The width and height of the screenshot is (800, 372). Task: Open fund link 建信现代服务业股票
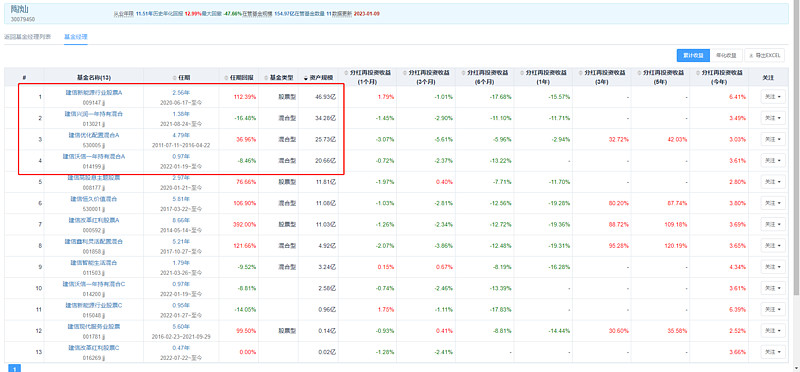pyautogui.click(x=94, y=326)
